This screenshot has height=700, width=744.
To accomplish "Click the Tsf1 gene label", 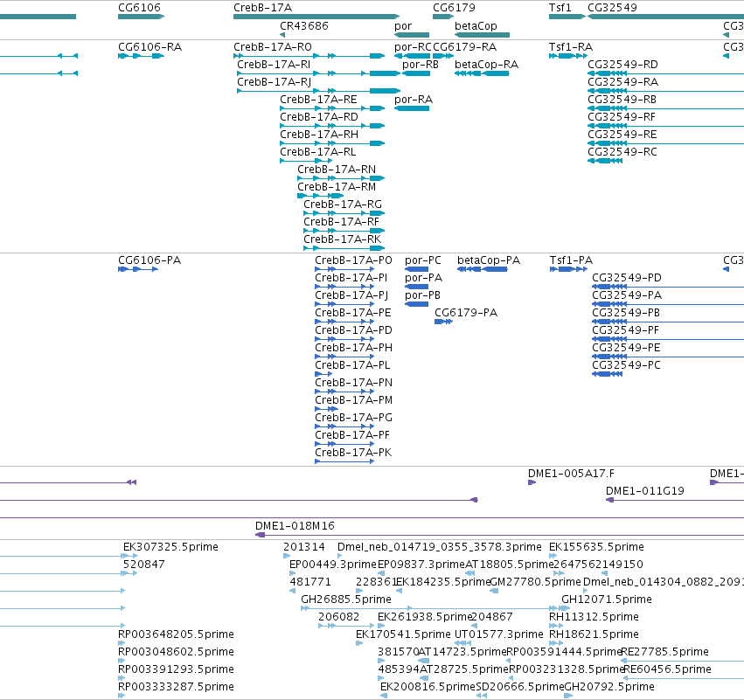I will [560, 8].
